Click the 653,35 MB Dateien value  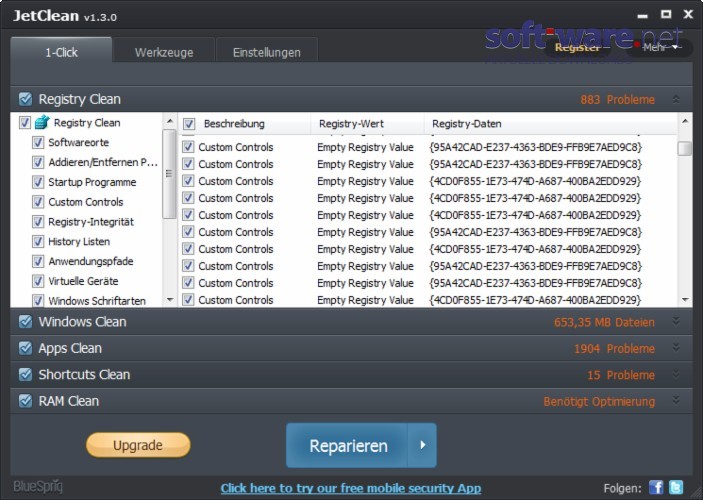[x=604, y=322]
